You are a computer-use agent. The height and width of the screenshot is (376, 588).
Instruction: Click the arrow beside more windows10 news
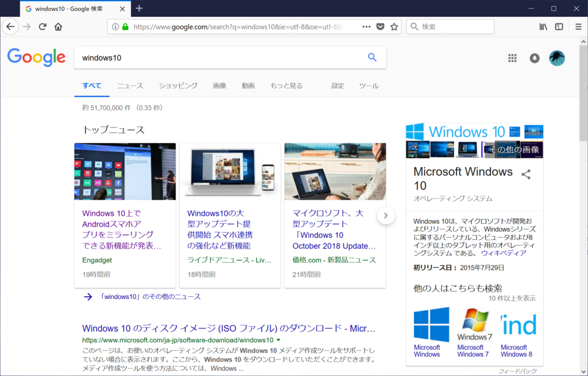tap(88, 297)
